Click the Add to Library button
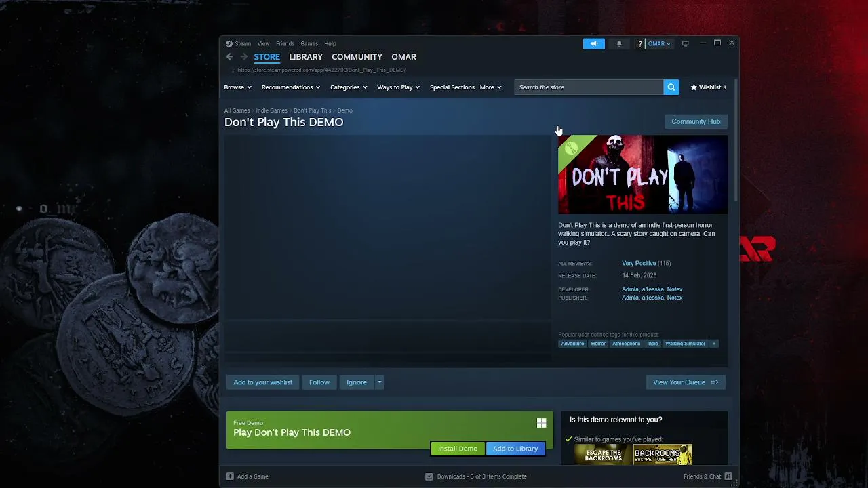The width and height of the screenshot is (868, 488). (515, 449)
